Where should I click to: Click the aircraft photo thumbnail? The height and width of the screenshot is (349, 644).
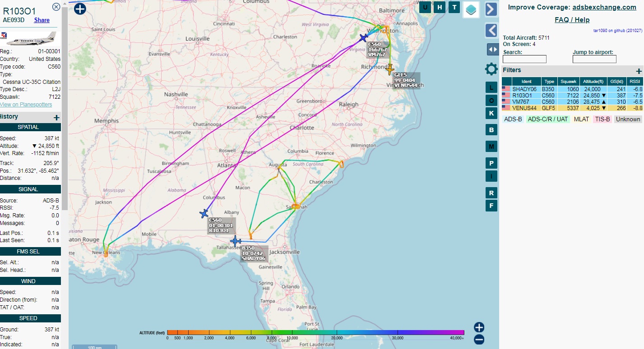[x=28, y=38]
